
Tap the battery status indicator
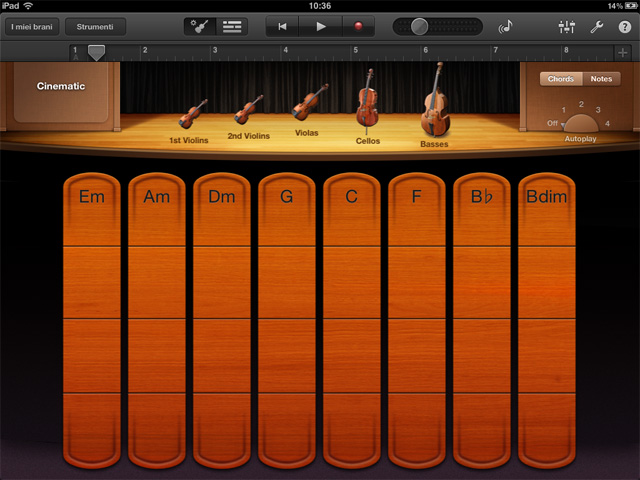click(x=631, y=6)
